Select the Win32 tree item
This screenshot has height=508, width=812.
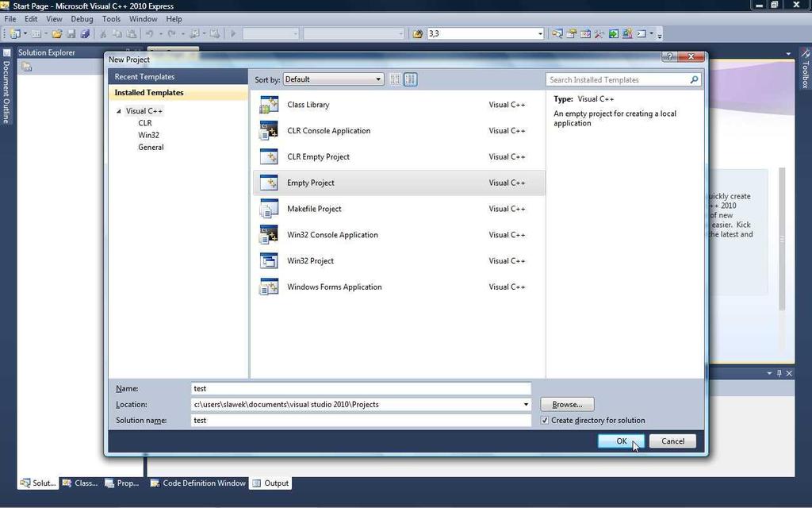tap(148, 135)
